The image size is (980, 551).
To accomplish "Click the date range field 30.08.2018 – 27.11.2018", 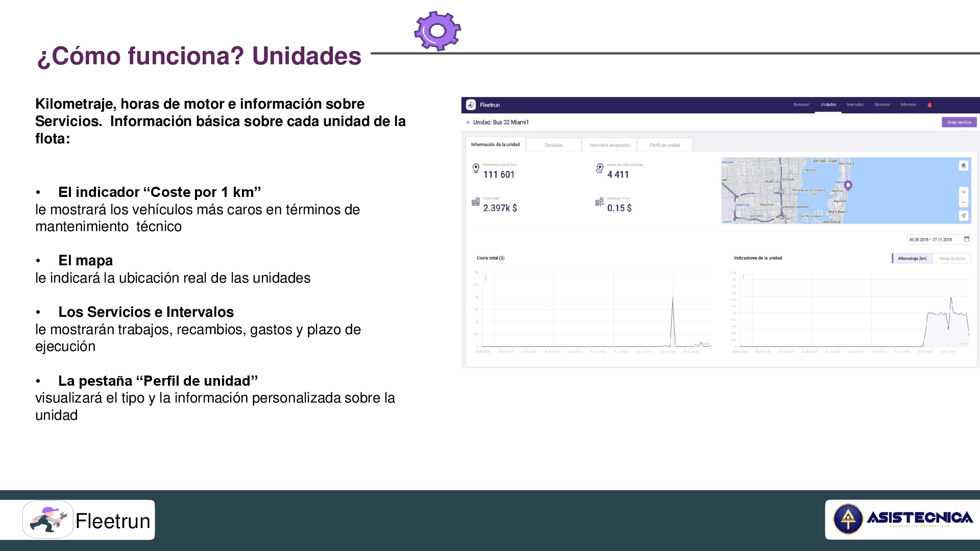I will click(930, 239).
